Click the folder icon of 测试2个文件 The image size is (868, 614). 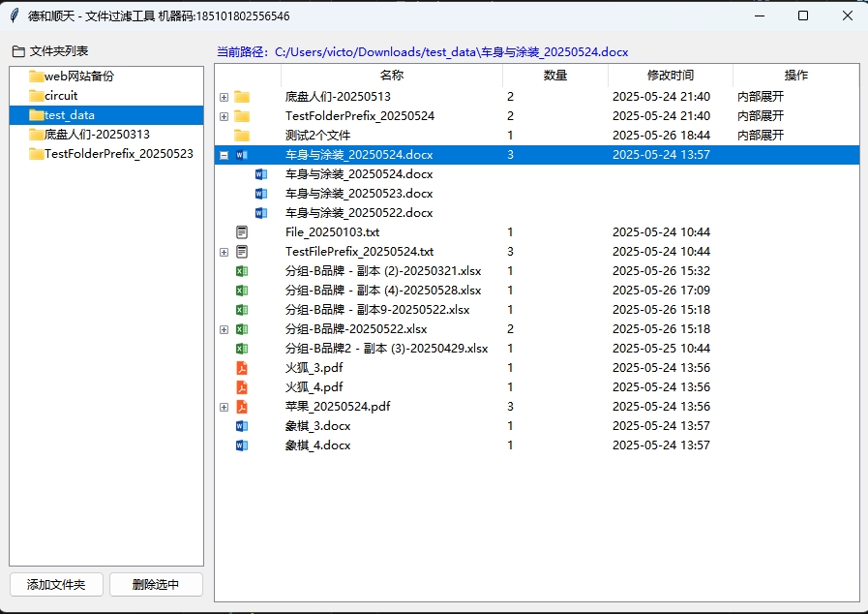tap(242, 136)
